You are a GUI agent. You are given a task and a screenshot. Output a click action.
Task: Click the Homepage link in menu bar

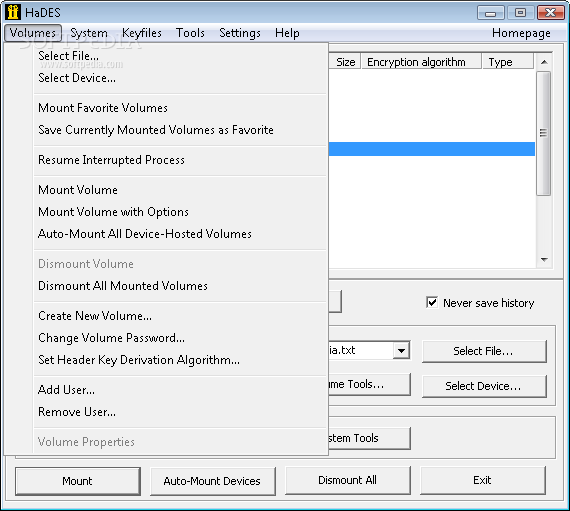point(521,33)
